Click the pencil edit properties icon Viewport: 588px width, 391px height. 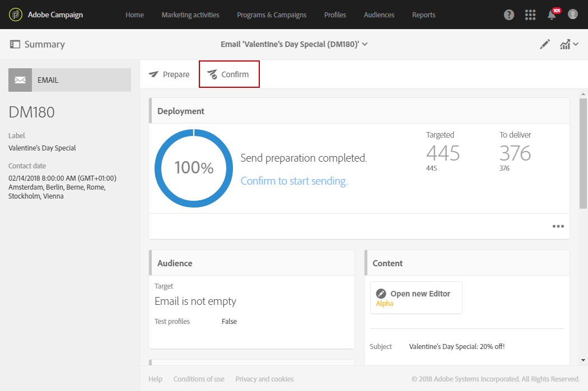point(544,44)
